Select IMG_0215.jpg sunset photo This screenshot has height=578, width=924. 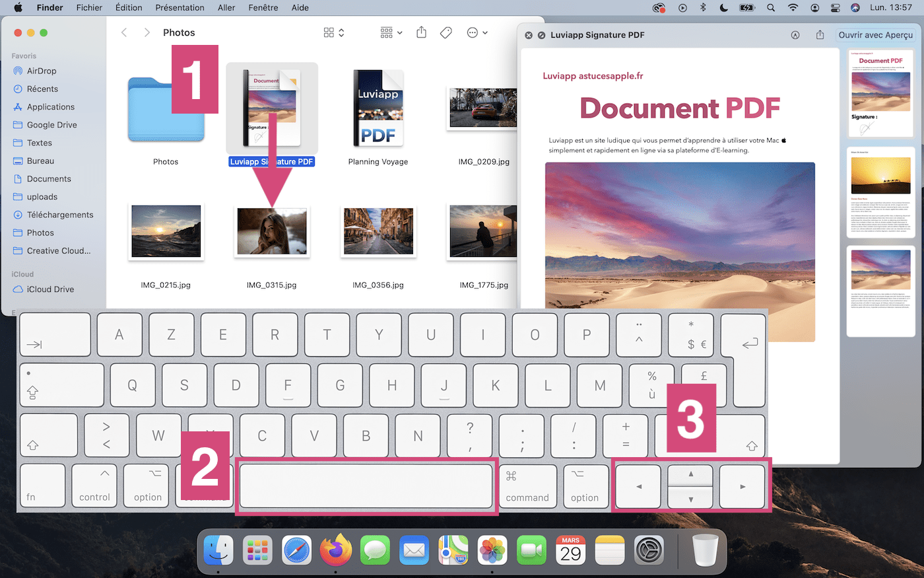tap(166, 231)
